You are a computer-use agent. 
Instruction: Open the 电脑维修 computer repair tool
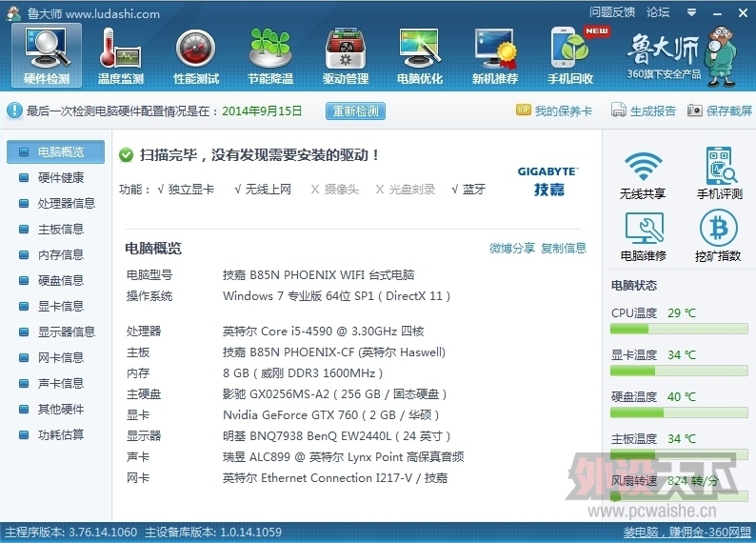[644, 236]
